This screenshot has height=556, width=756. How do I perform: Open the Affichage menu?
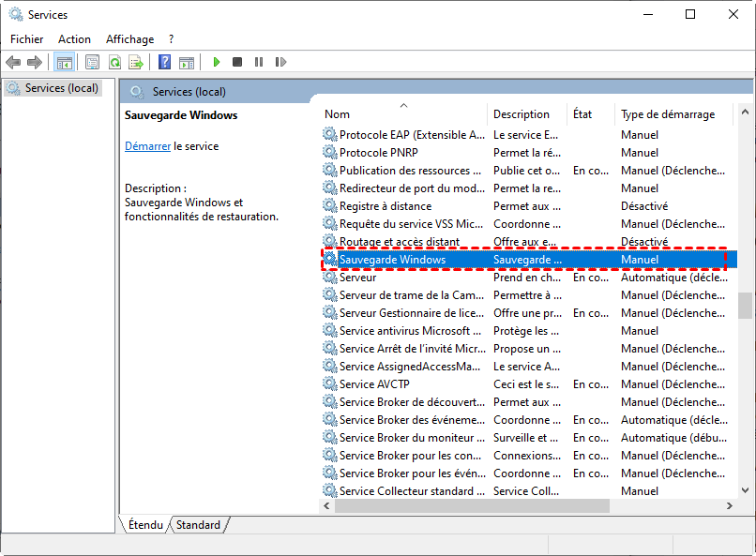129,39
